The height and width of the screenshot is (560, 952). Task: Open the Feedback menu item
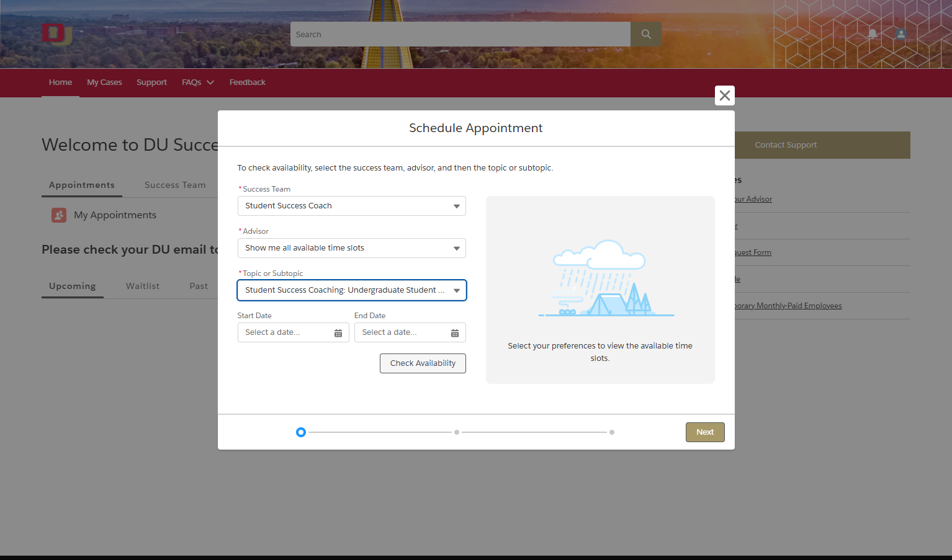(x=247, y=82)
